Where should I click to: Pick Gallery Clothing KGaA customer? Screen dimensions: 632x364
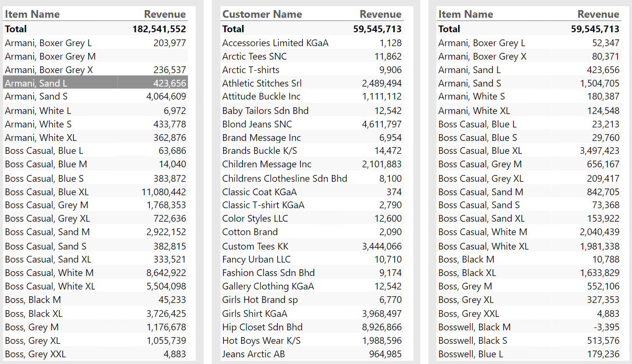point(268,286)
